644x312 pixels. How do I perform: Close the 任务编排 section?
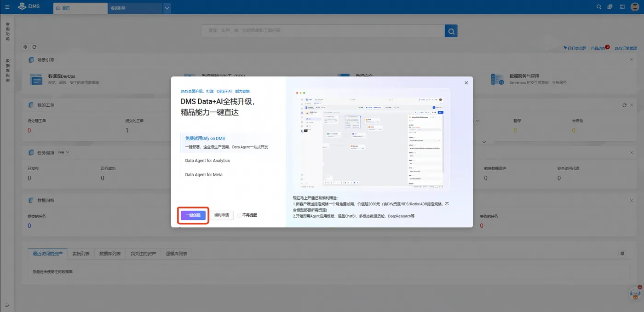pyautogui.click(x=632, y=153)
